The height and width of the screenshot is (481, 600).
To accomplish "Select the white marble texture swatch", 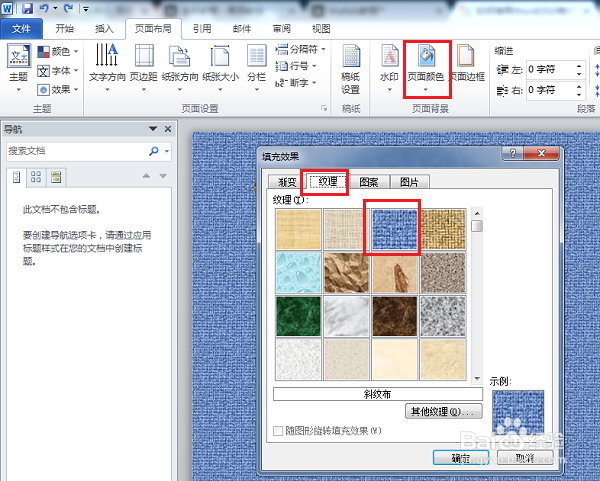I will (x=346, y=316).
